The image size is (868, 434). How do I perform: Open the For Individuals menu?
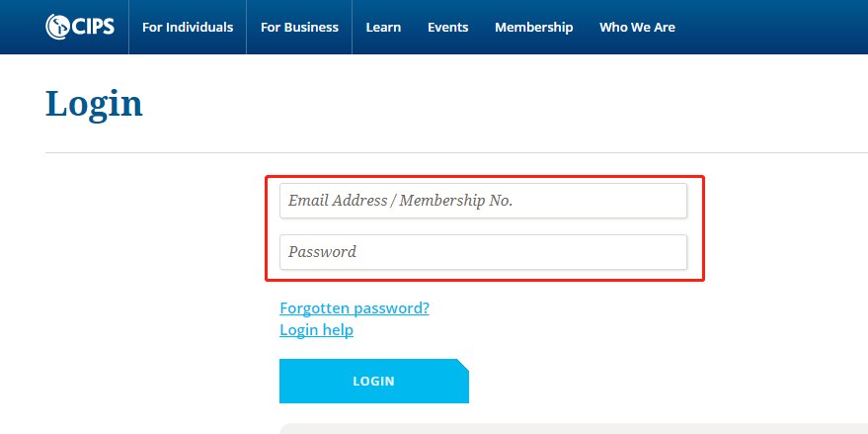tap(188, 28)
